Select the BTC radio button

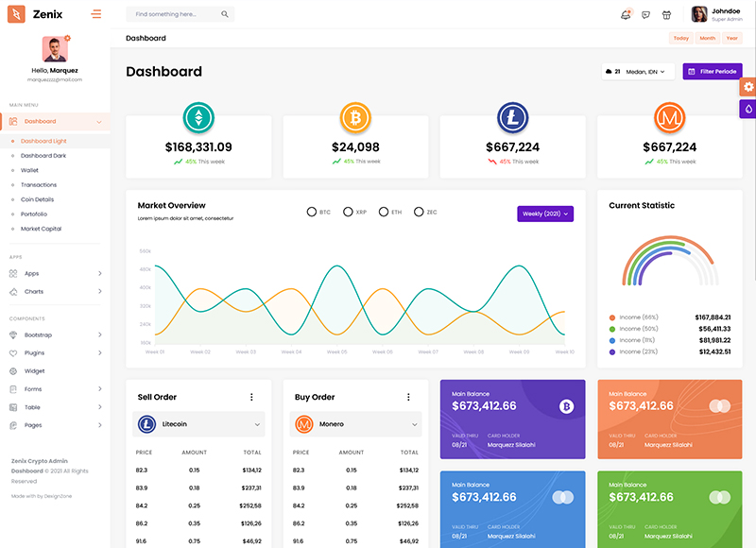(312, 213)
